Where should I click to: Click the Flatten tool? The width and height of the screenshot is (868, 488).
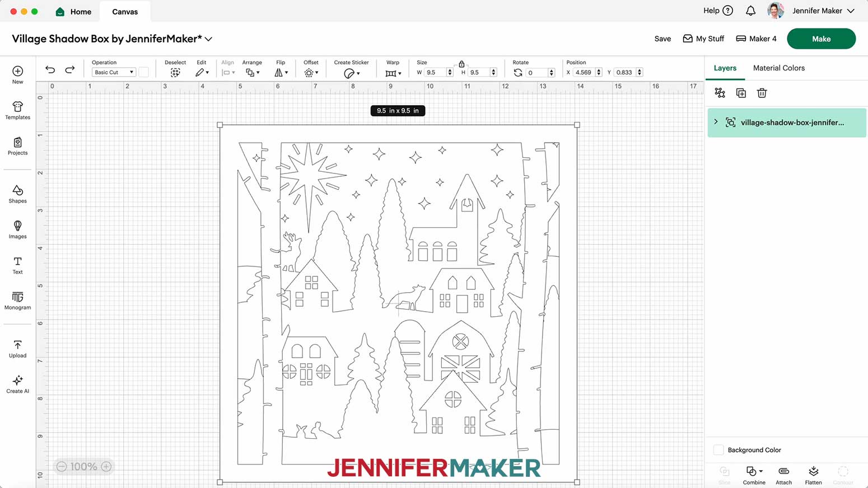pyautogui.click(x=814, y=475)
